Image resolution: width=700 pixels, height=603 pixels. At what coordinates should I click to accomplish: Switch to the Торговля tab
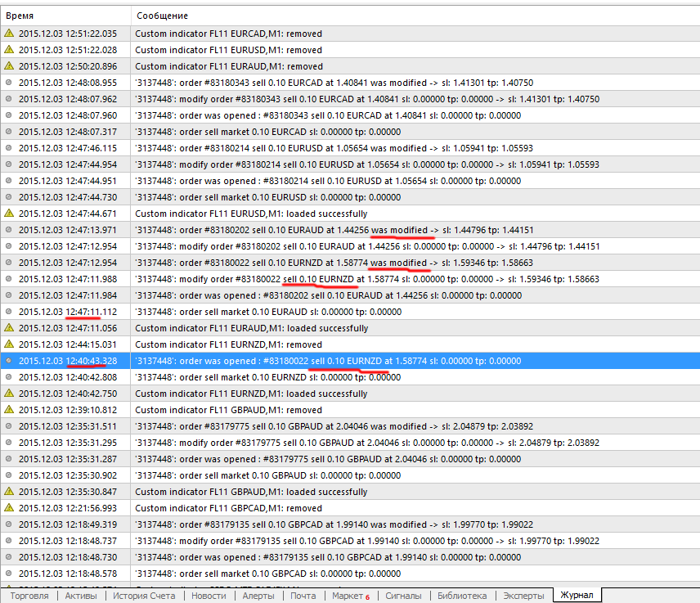[29, 596]
